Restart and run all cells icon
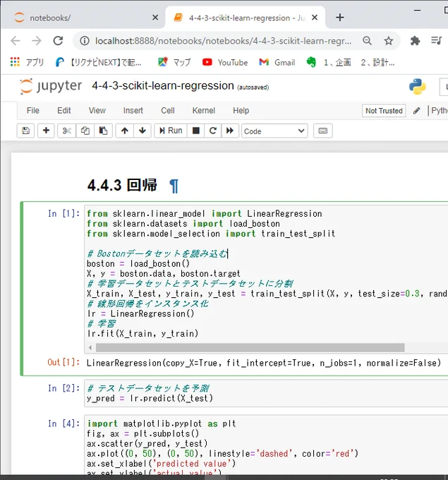 click(x=230, y=131)
